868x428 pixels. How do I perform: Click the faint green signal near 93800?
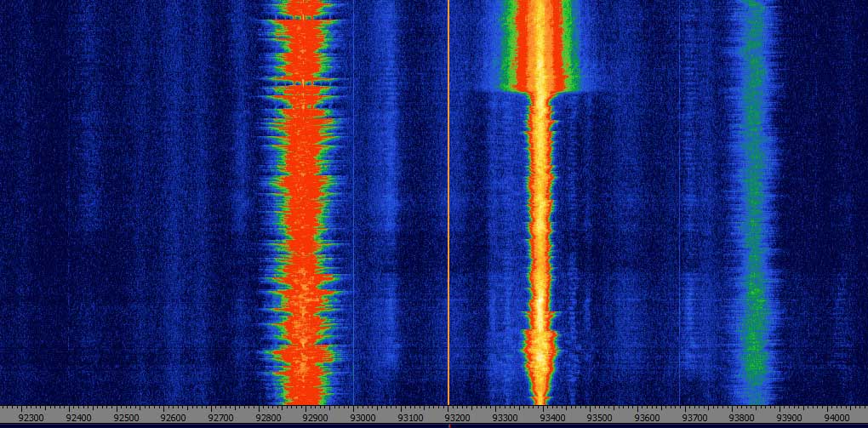753,255
